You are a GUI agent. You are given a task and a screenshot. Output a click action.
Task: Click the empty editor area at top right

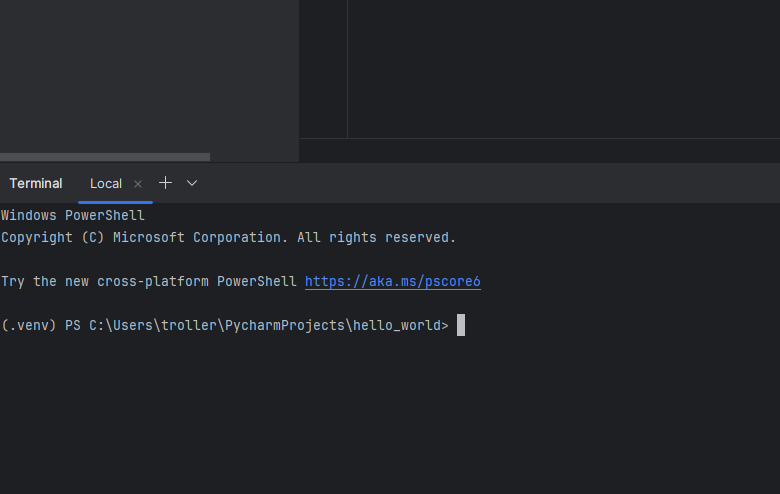560,65
